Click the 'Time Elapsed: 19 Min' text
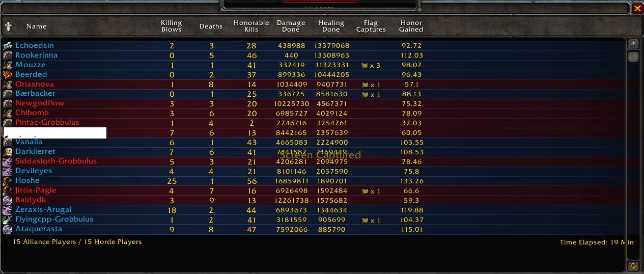This screenshot has height=274, width=644. pyautogui.click(x=597, y=242)
